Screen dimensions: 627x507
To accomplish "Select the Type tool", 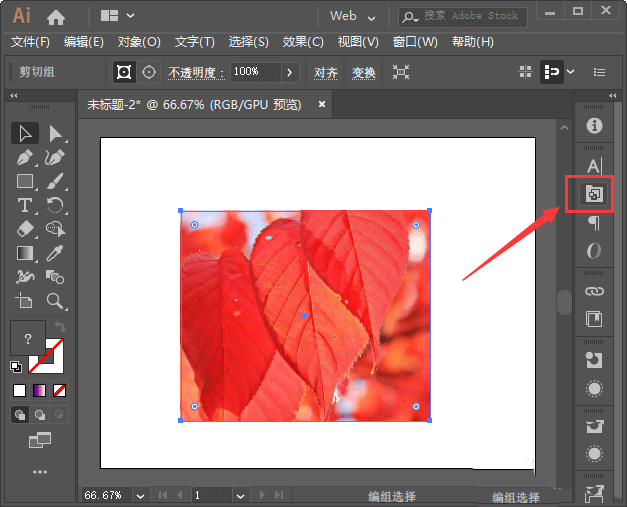I will pyautogui.click(x=26, y=205).
